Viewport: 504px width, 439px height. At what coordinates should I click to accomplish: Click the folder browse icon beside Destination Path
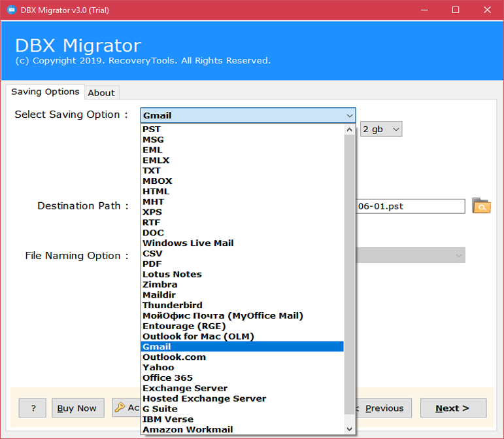481,206
